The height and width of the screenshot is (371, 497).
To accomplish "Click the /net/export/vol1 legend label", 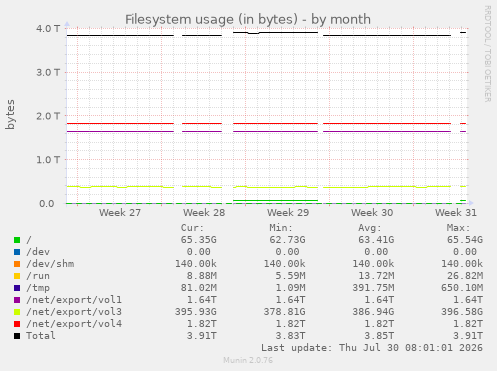I will [x=74, y=300].
